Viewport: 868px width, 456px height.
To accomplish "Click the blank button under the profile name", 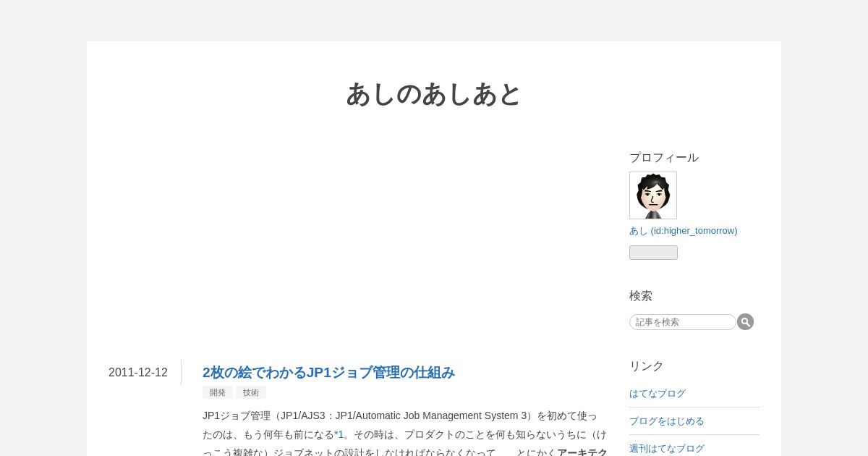I will pos(653,253).
